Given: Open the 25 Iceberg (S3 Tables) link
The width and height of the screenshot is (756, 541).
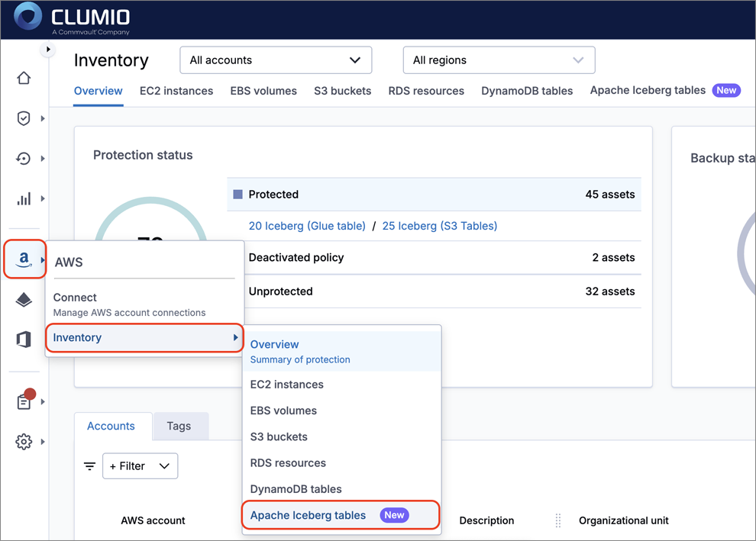Looking at the screenshot, I should tap(439, 226).
